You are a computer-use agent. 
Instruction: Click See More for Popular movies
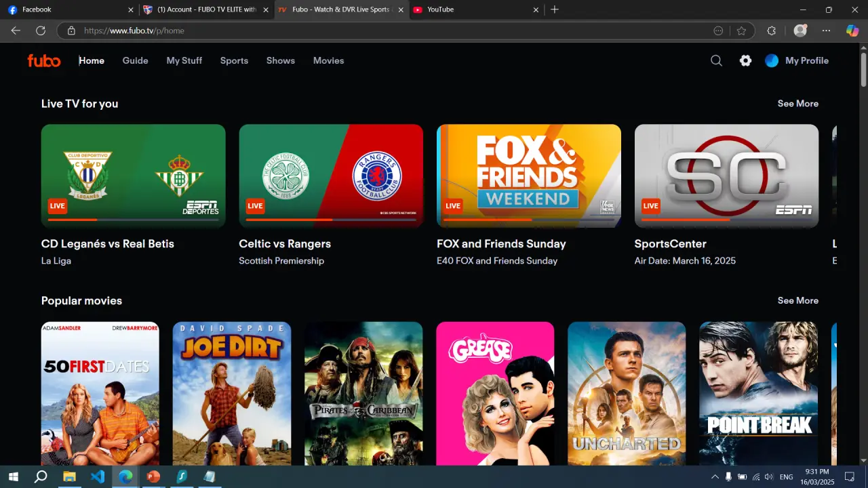point(797,301)
